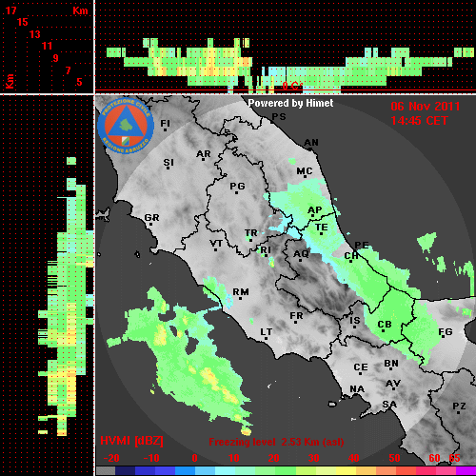476x476 pixels.
Task: Click the 'Freezing level 2.53 Km (asl)' text
Action: pyautogui.click(x=276, y=442)
